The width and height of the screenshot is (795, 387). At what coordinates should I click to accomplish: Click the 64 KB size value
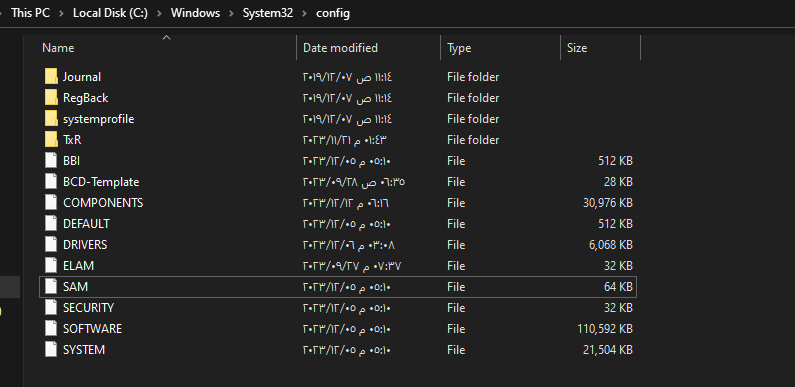point(618,287)
